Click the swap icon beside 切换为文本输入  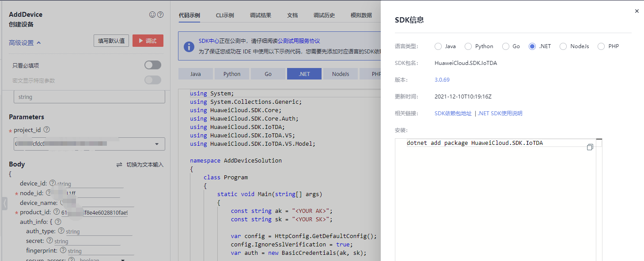(119, 165)
